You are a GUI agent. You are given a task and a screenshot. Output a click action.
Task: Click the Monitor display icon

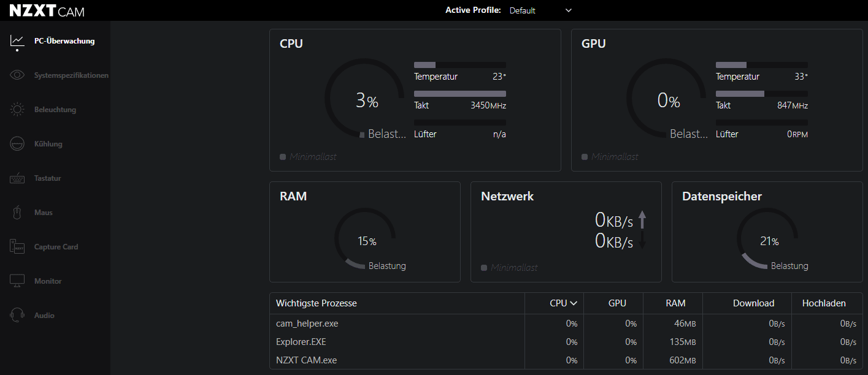17,281
